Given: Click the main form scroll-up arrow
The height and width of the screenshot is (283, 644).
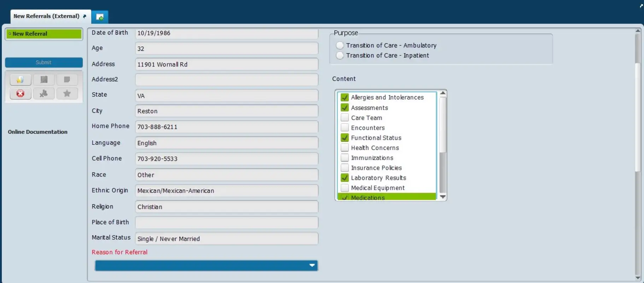Looking at the screenshot, I should pos(638,31).
